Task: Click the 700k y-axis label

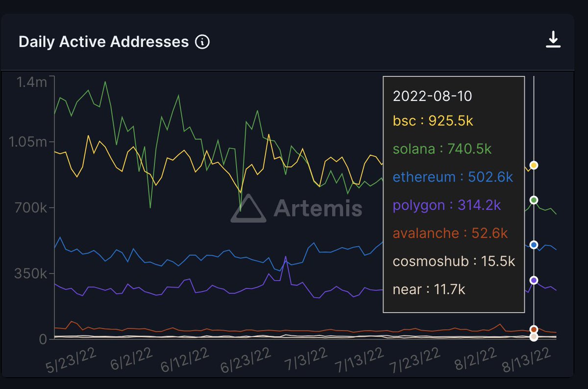Action: point(31,207)
